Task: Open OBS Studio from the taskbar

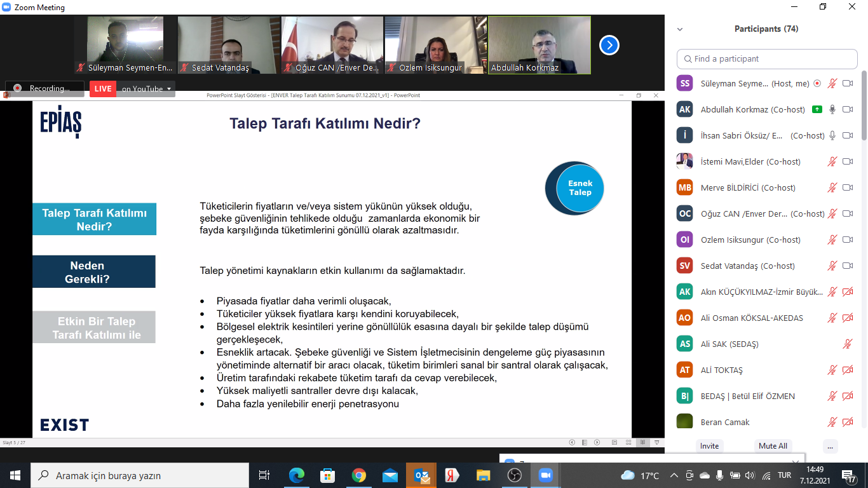Action: (x=515, y=475)
